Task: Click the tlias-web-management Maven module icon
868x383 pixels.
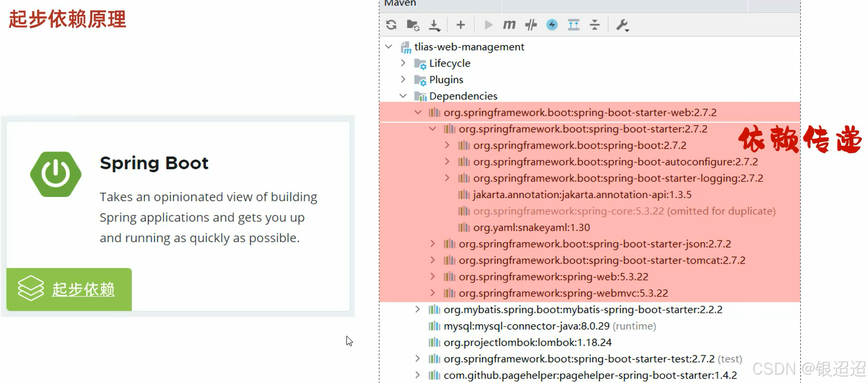Action: coord(406,47)
